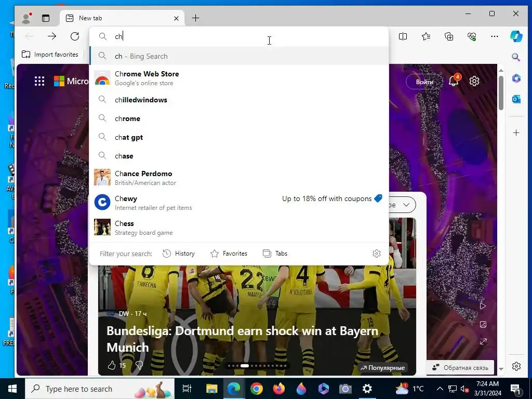The width and height of the screenshot is (532, 399).
Task: Expand feed dropdown chevron
Action: 406,205
